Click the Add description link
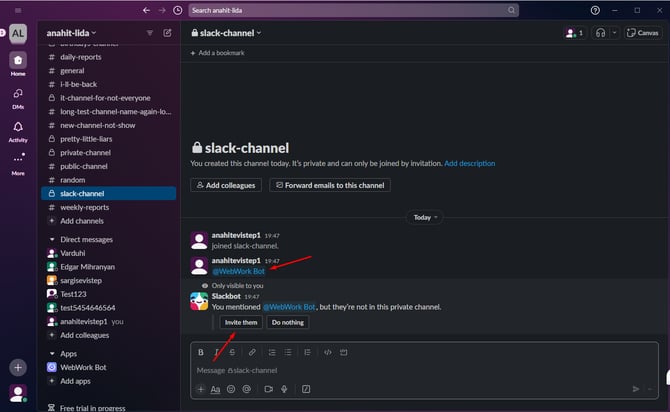This screenshot has width=670, height=412. tap(469, 163)
